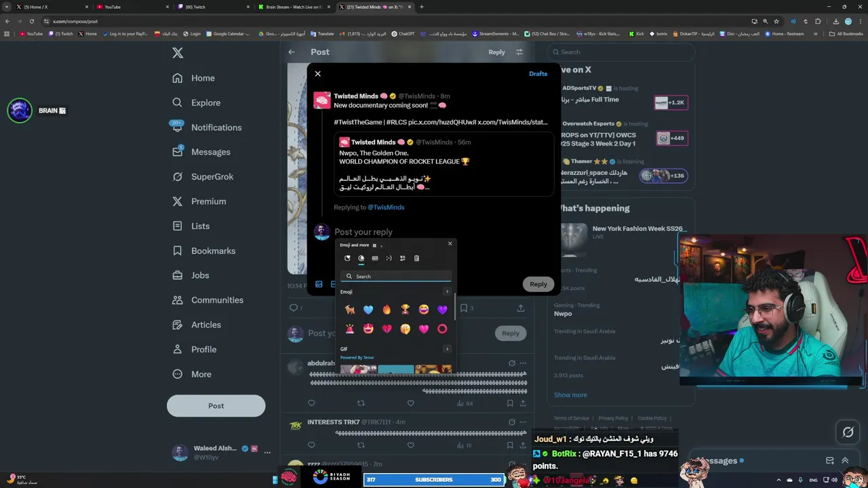
Task: Open Lists in the sidebar
Action: click(x=191, y=226)
